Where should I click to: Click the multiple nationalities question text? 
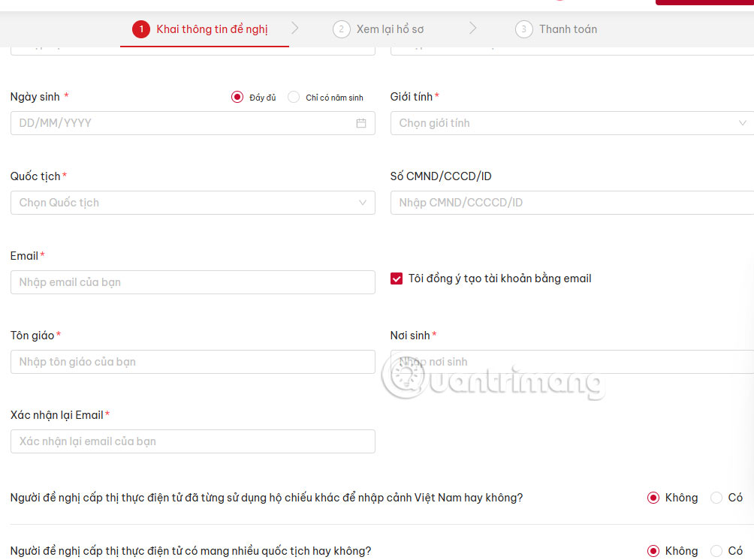click(x=191, y=551)
